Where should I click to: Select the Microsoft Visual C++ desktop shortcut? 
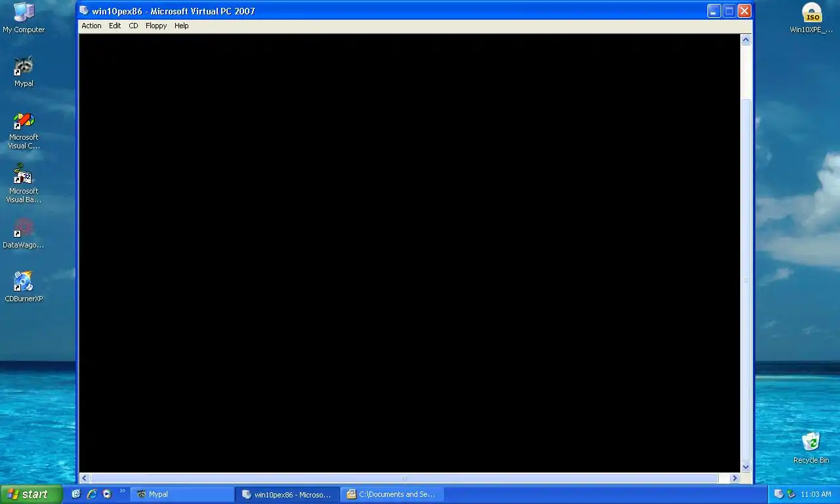(x=24, y=131)
